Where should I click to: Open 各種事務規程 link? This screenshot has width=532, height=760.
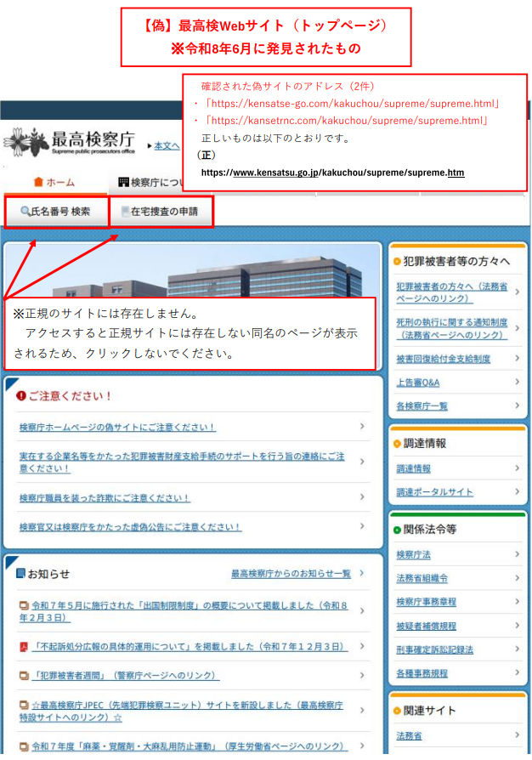point(422,673)
